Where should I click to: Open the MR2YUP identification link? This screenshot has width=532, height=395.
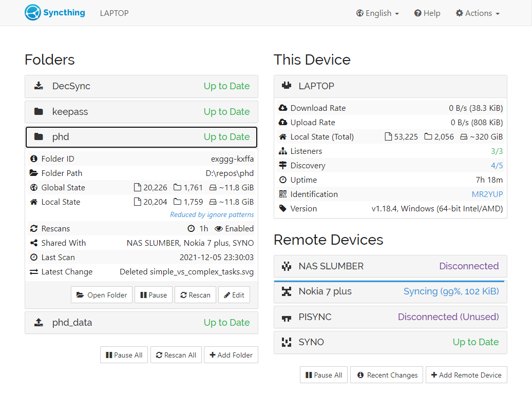pos(487,194)
